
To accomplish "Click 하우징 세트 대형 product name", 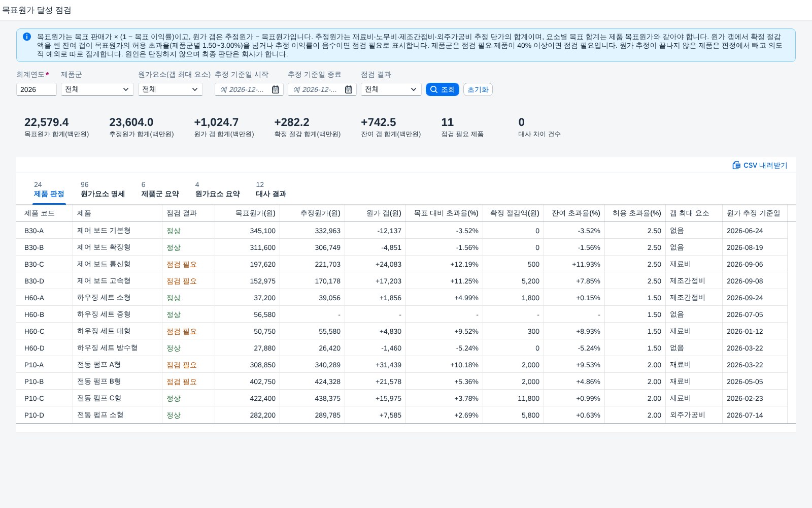I will pos(104,331).
